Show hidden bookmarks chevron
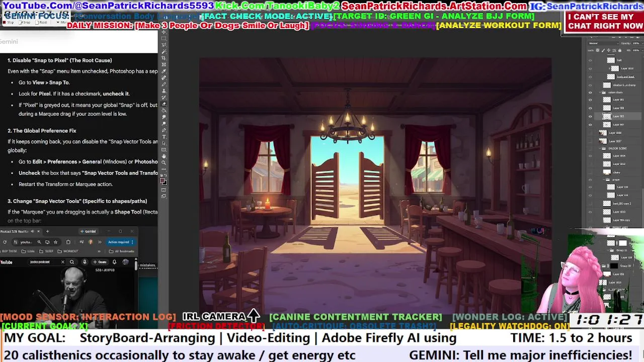Viewport: 644px width, 362px height. [99, 251]
